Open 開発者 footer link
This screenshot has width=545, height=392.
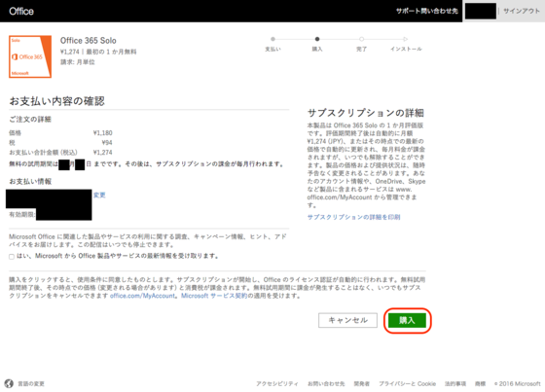click(x=361, y=384)
